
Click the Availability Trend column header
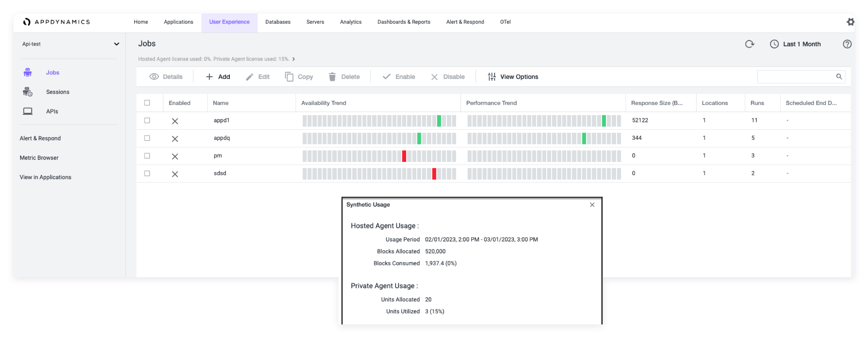323,103
